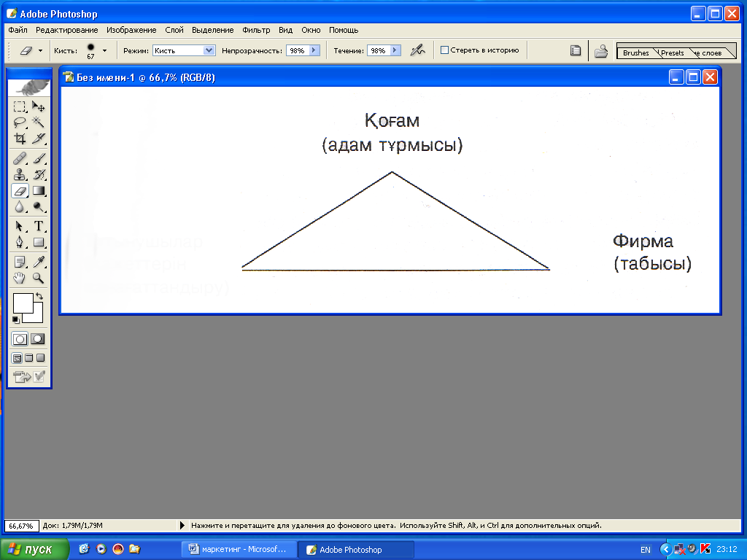Viewport: 747px width, 560px height.
Task: Switch to Quick Mask mode
Action: point(38,339)
